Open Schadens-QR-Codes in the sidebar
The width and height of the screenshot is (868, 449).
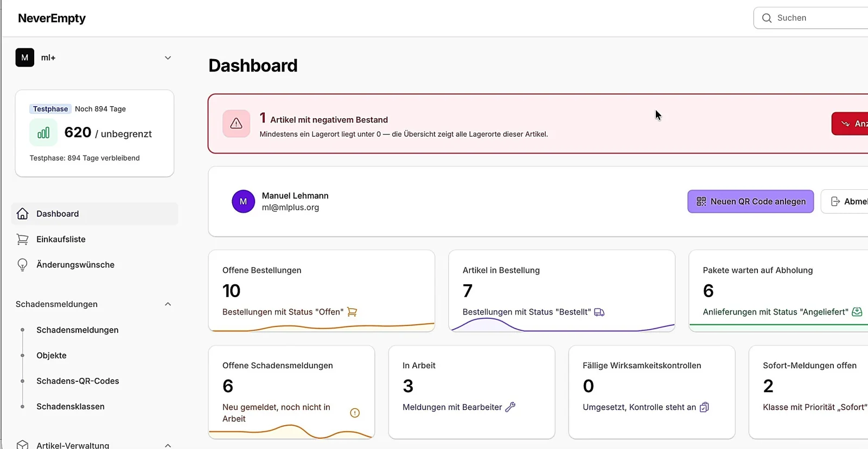(78, 381)
